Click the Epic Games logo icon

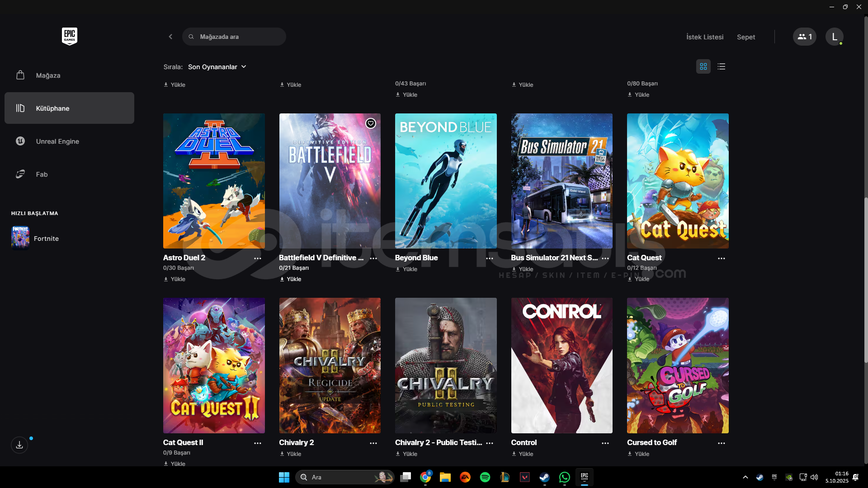point(69,36)
